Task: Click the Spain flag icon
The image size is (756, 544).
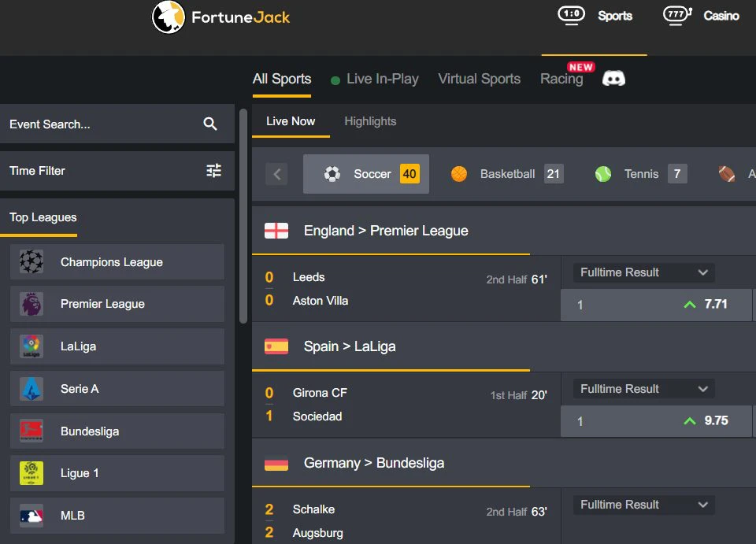Action: tap(276, 346)
